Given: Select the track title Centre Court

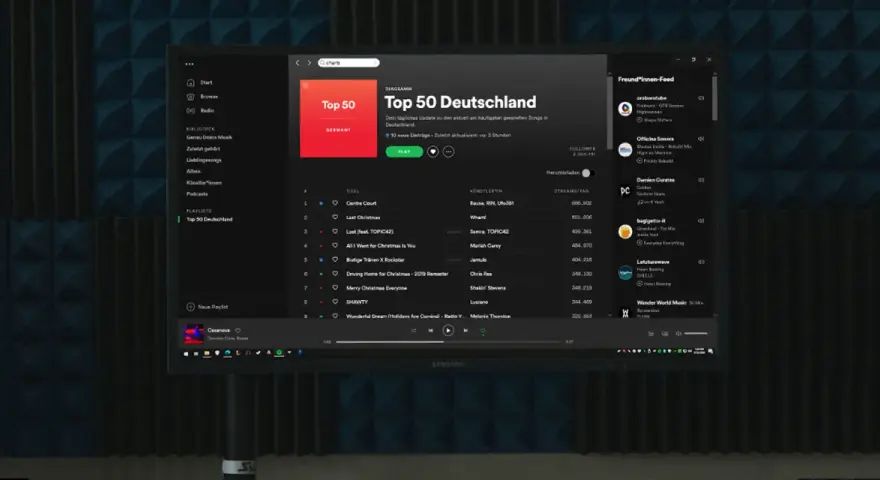Looking at the screenshot, I should [x=361, y=203].
